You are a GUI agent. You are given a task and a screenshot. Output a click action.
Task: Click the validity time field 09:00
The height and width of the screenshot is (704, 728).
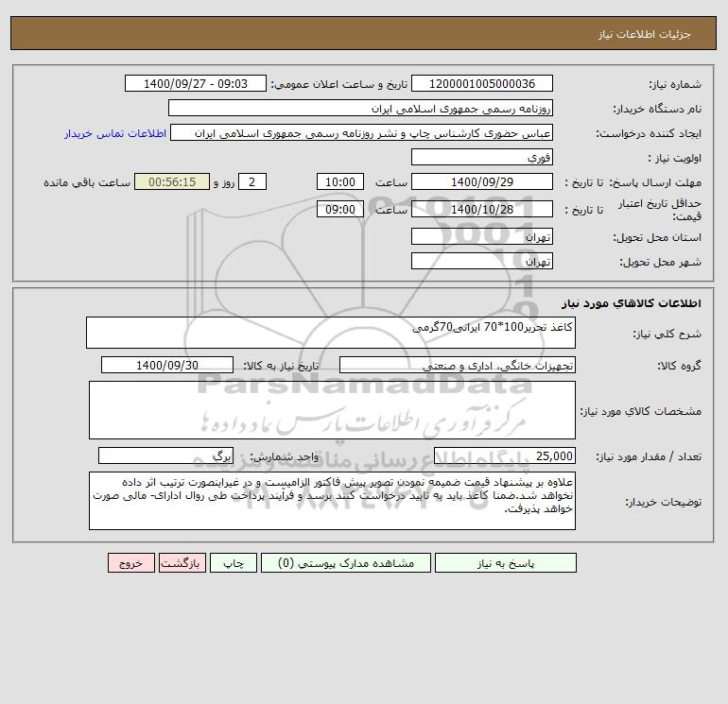[339, 209]
